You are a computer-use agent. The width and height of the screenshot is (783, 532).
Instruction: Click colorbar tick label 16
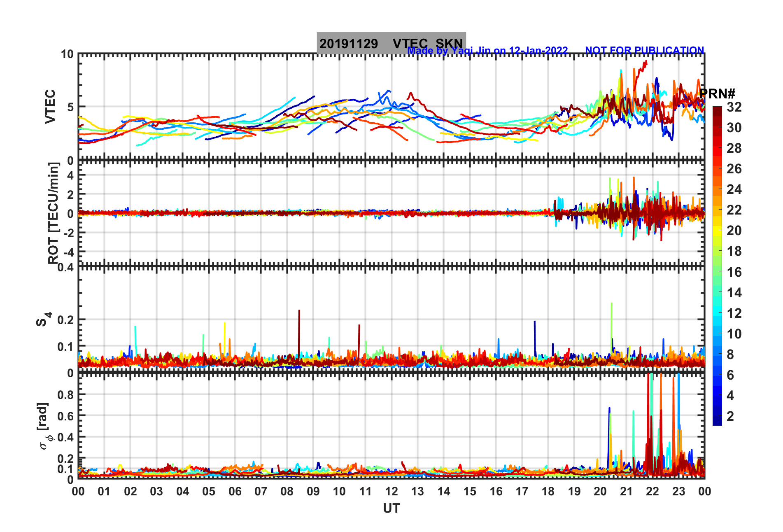tap(734, 272)
